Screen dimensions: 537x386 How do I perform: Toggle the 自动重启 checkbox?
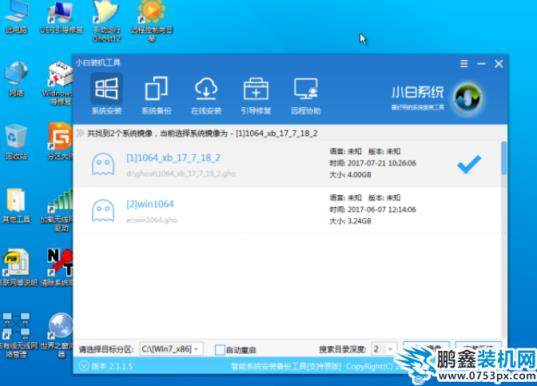220,350
